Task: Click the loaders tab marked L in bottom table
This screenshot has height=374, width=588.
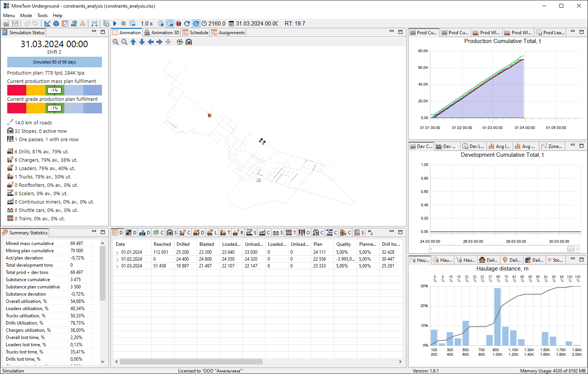Action: 212,232
